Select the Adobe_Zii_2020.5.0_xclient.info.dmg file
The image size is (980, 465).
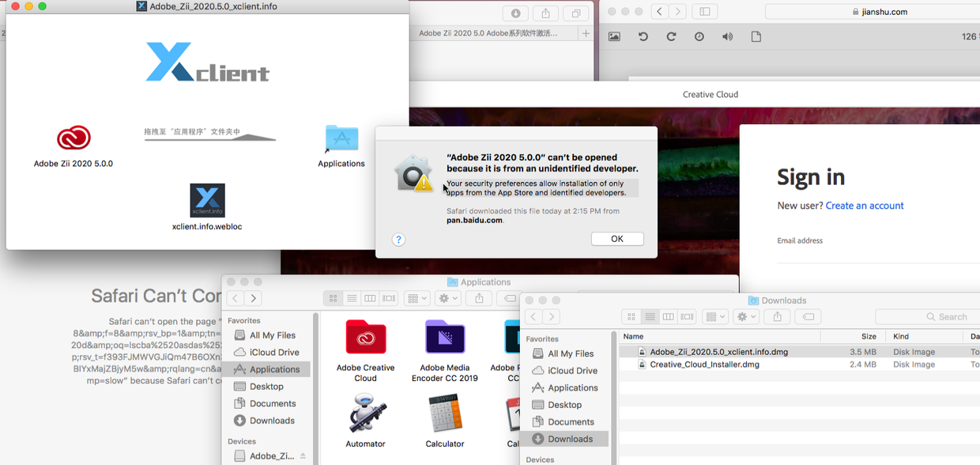point(799,352)
